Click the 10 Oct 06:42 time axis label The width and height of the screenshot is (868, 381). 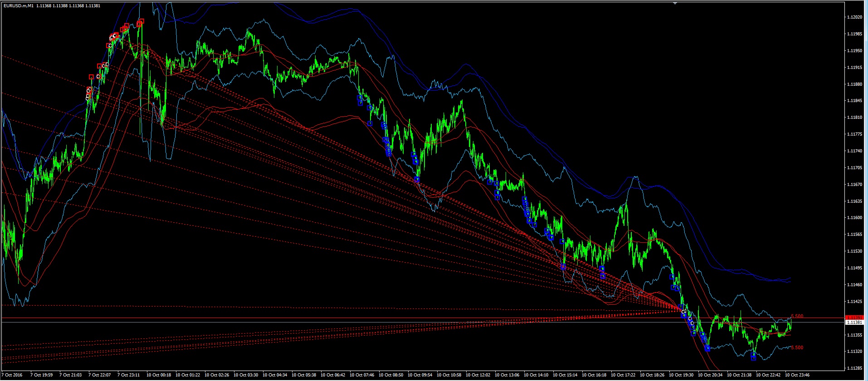(333, 375)
